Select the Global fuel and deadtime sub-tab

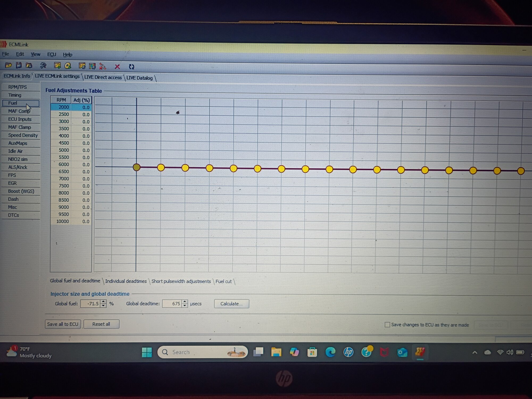point(75,281)
